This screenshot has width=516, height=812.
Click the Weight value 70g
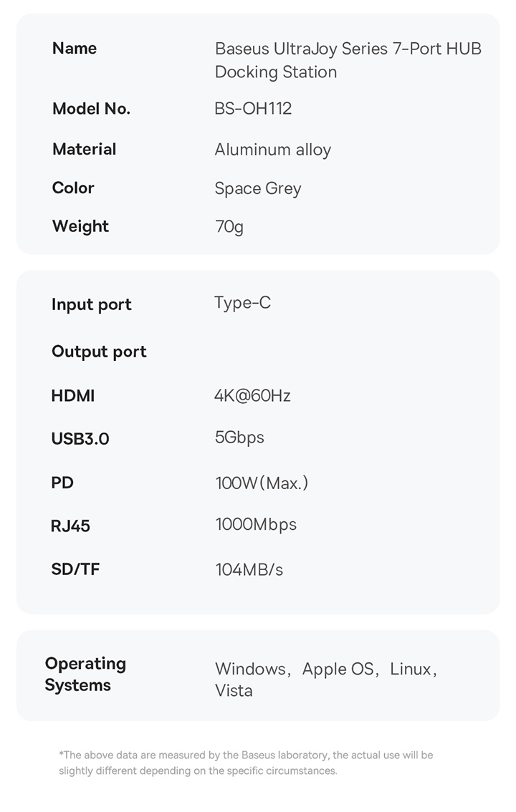coord(229,227)
